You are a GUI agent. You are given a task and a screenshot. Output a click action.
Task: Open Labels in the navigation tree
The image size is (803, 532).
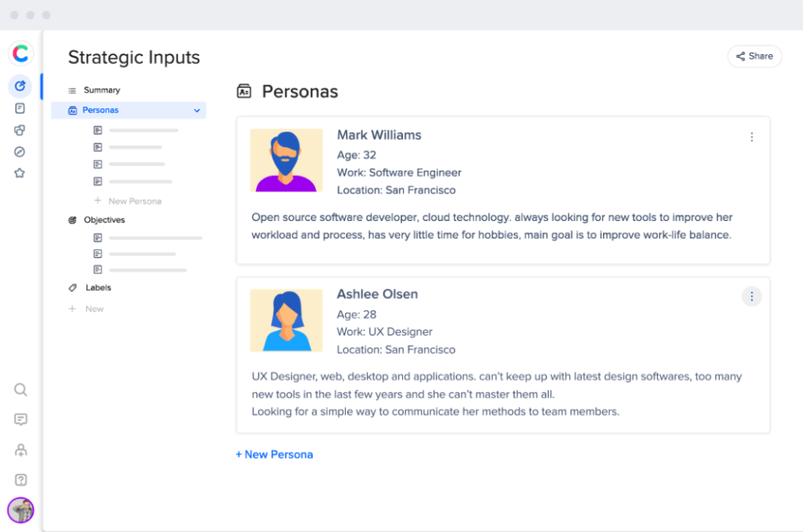pyautogui.click(x=98, y=288)
